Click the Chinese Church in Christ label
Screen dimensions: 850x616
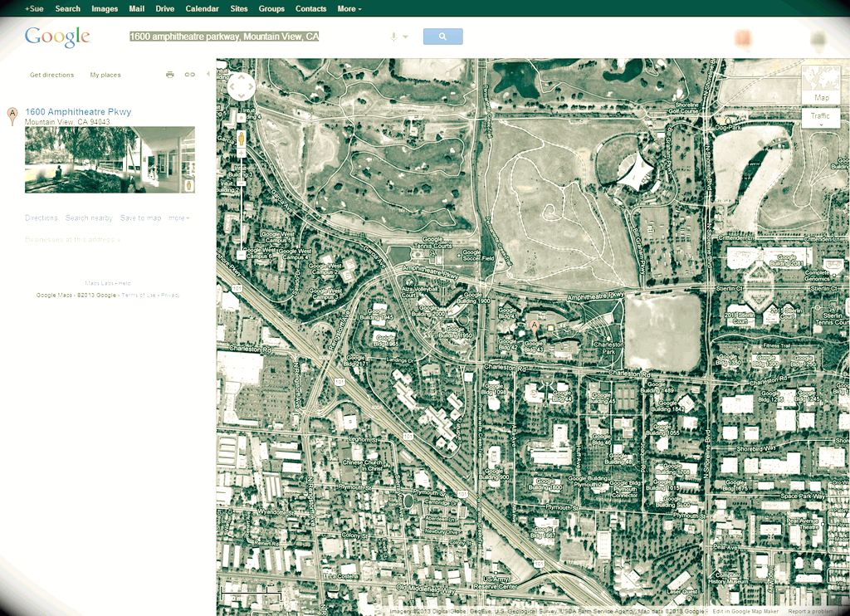[x=363, y=465]
